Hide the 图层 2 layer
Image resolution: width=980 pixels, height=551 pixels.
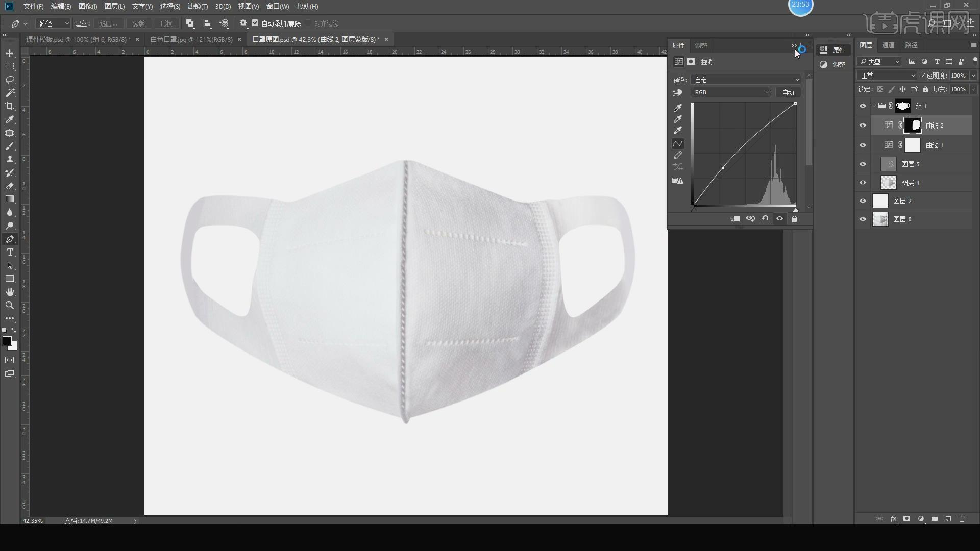(863, 201)
